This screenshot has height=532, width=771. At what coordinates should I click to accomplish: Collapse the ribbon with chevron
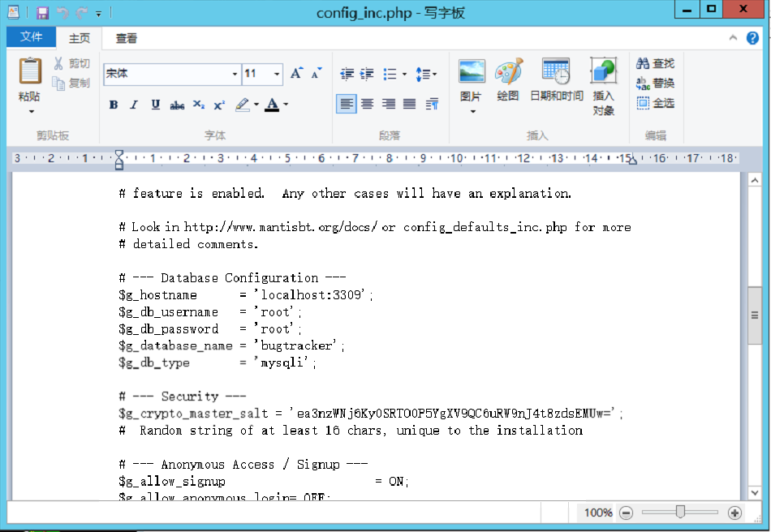tap(733, 37)
